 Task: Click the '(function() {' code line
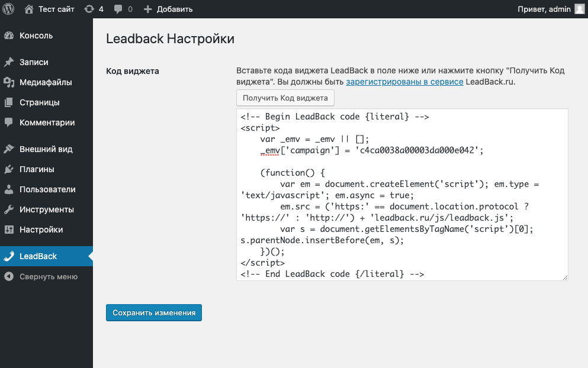(x=293, y=173)
